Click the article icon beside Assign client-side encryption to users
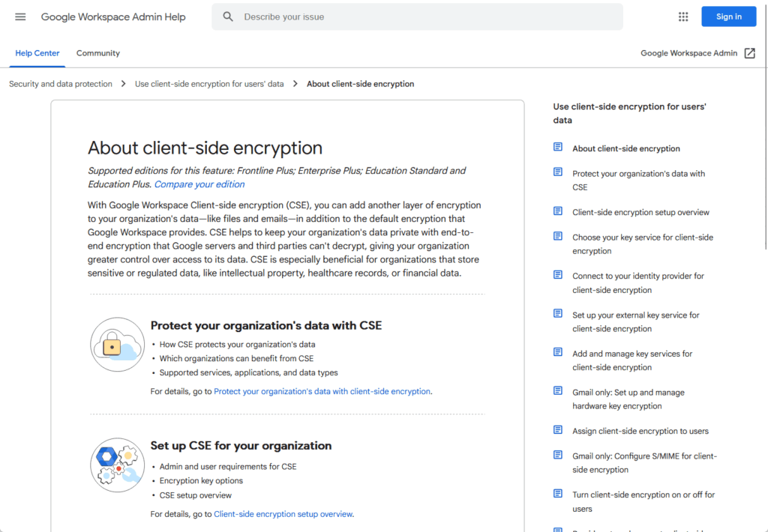Screen dimensions: 768x532 (x=558, y=429)
